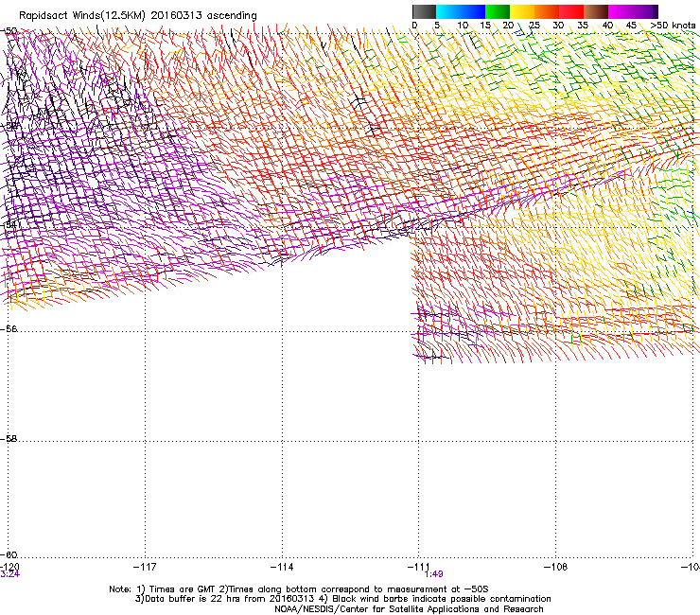Image resolution: width=700 pixels, height=615 pixels.
Task: Click the '-111' longitude axis label
Action: (419, 567)
